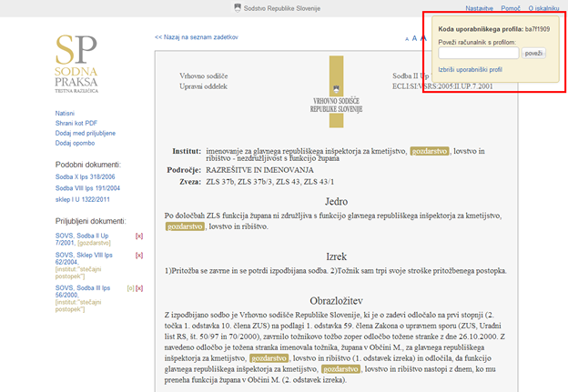Go back via Nazaj na seznam zadetkov
Image resolution: width=568 pixels, height=392 pixels.
point(197,37)
